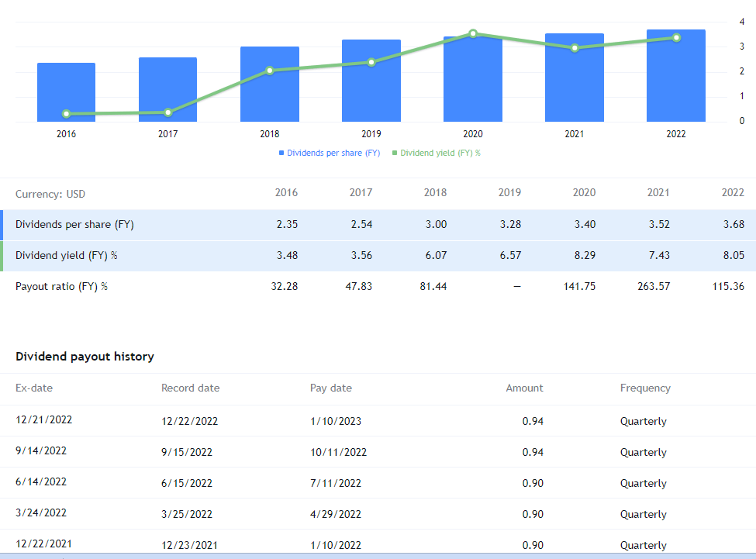
Task: Select the Quarterly frequency on the top row
Action: [643, 421]
